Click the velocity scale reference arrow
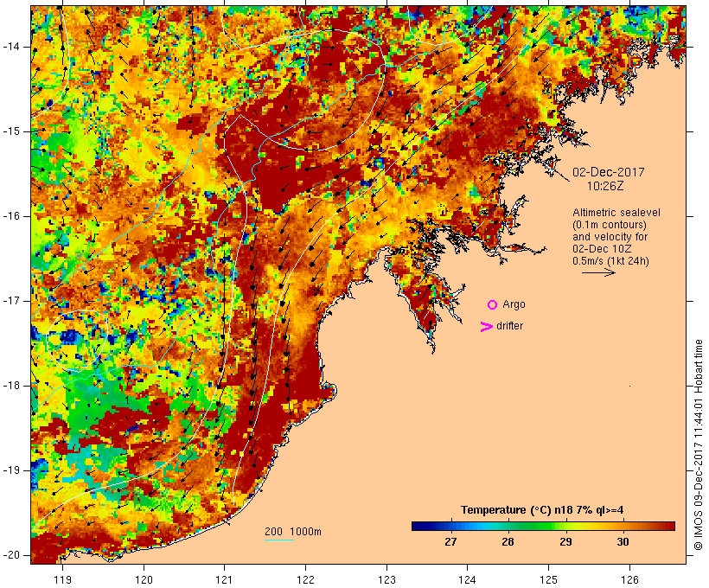 (598, 272)
